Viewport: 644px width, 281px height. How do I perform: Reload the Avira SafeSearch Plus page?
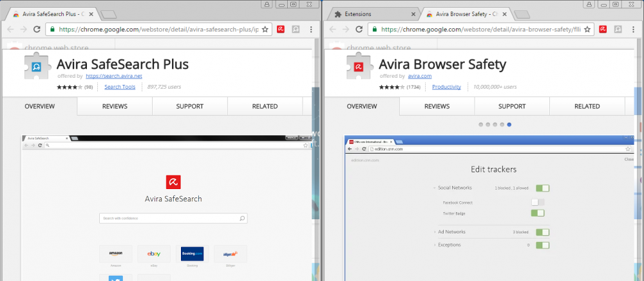[37, 30]
